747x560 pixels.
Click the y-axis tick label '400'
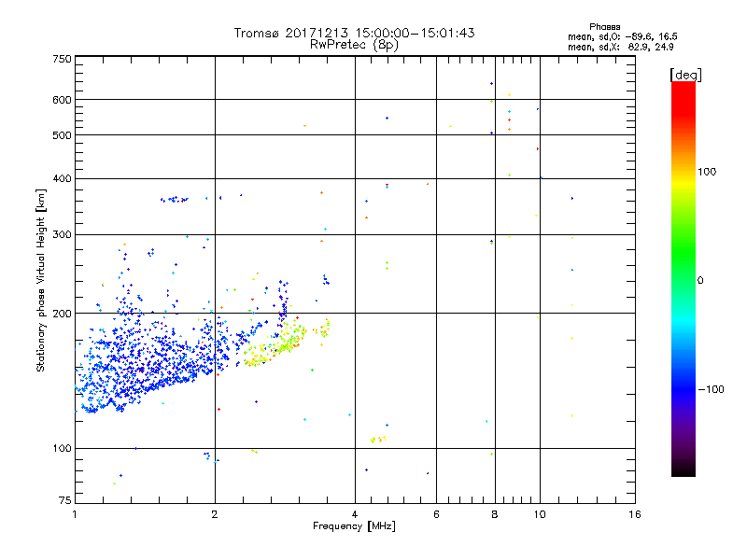point(62,178)
